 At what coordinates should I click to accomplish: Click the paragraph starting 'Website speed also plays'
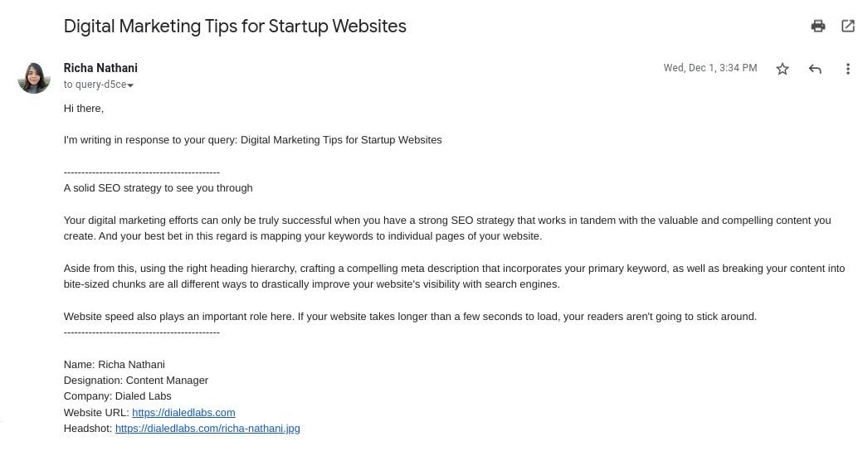tap(410, 317)
